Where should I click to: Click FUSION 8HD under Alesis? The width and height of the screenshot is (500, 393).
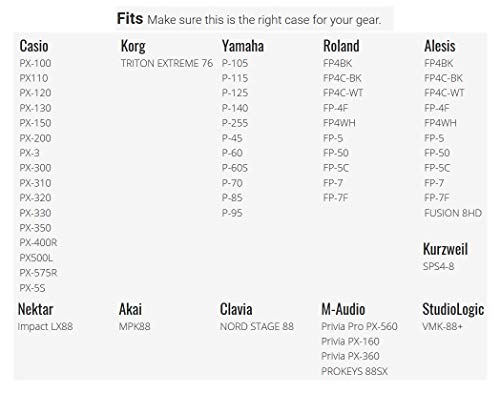pyautogui.click(x=453, y=213)
